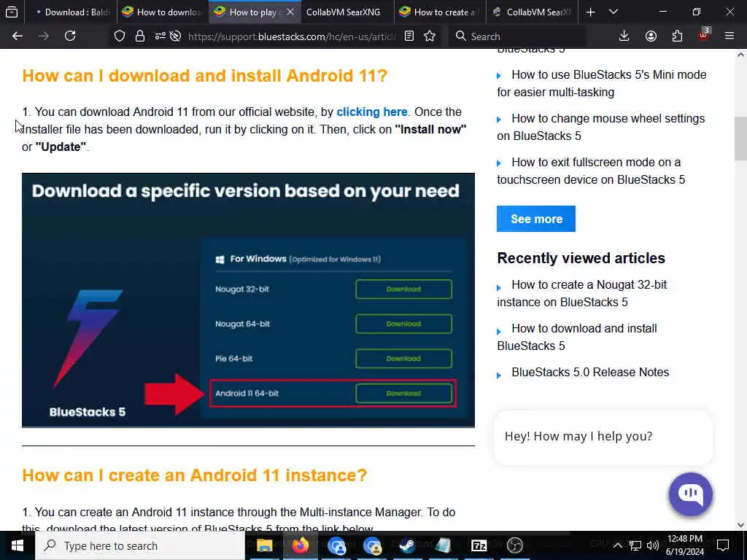The image size is (747, 560).
Task: Switch to the last CollabVM SearXNG tab
Action: [532, 12]
